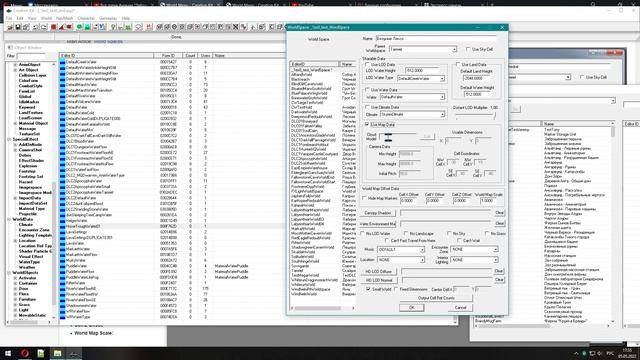This screenshot has width=640, height=360.
Task: Enable the Use Land Data checkbox
Action: pos(458,64)
